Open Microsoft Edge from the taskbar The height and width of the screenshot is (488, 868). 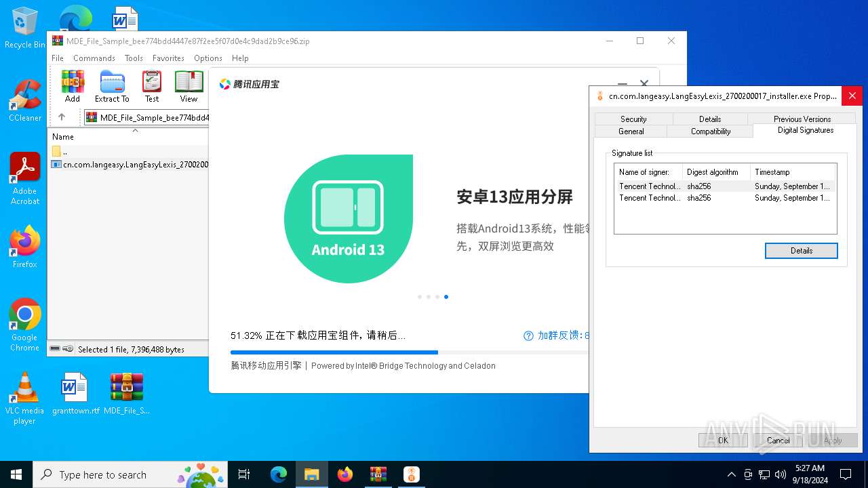click(279, 474)
